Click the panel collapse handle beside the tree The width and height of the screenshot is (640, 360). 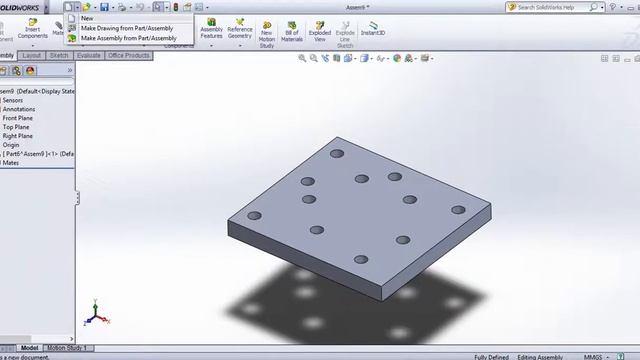pos(78,198)
